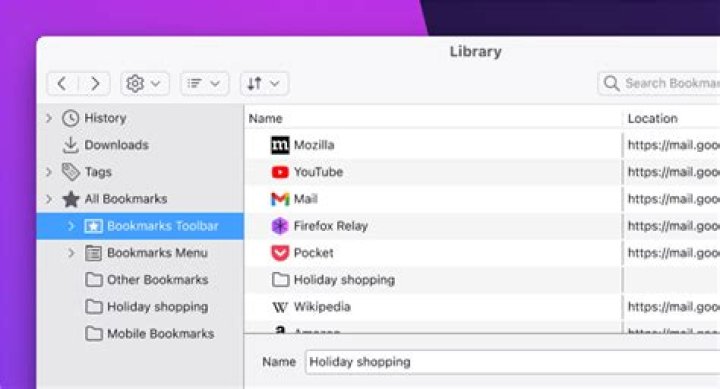This screenshot has width=720, height=389.
Task: Click the Firefox Relay favicon
Action: (280, 226)
